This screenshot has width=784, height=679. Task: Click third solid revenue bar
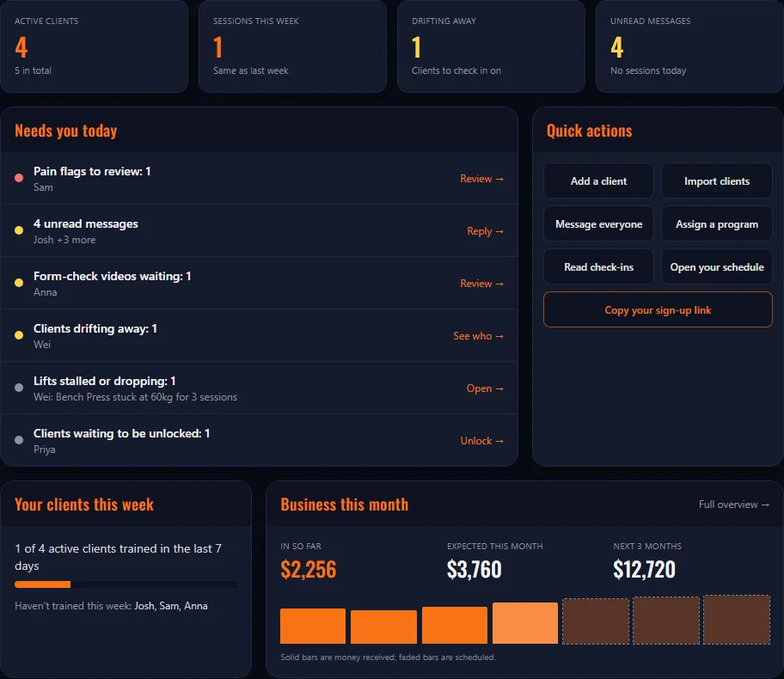point(455,626)
